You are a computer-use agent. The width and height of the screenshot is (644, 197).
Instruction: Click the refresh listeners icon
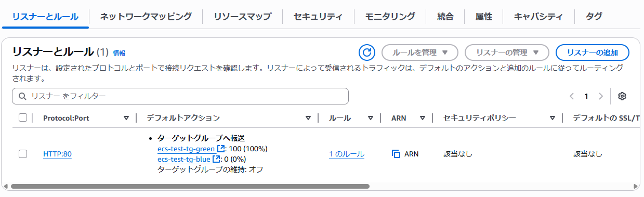367,52
